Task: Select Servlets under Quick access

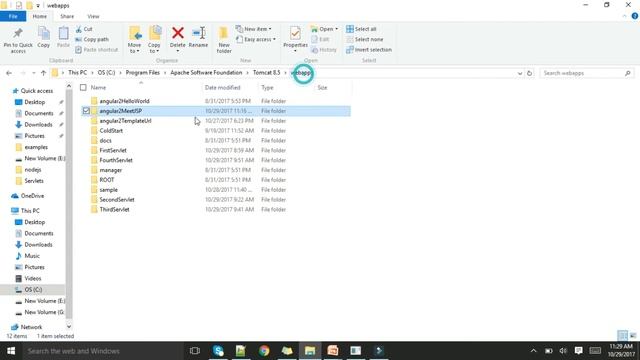Action: [x=34, y=181]
